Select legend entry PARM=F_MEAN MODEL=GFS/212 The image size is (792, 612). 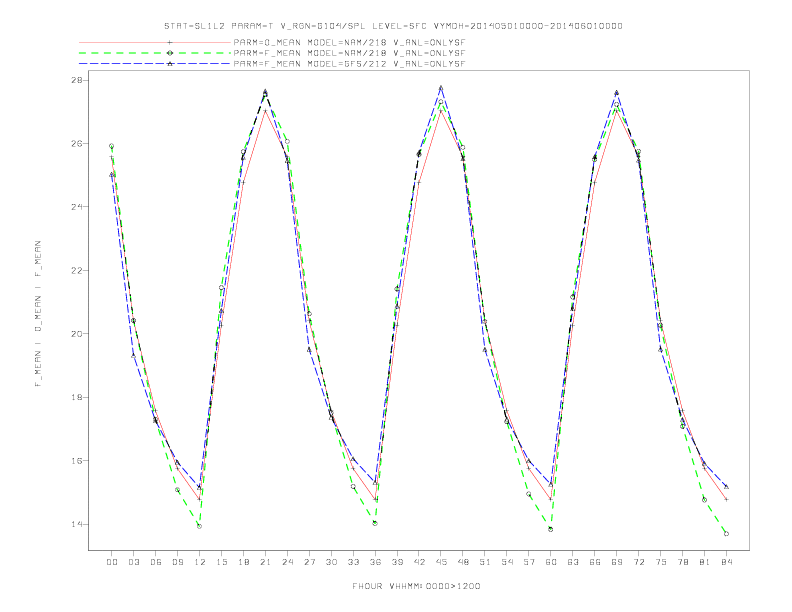349,64
